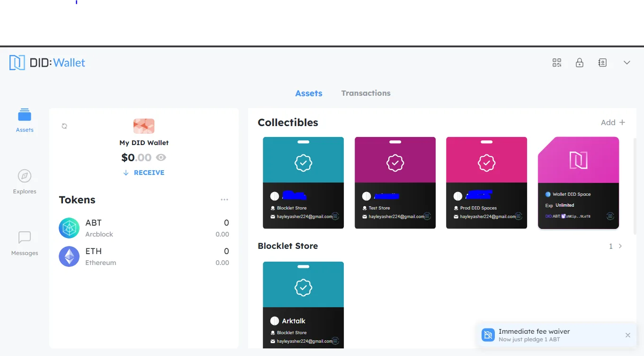This screenshot has width=644, height=356.
Task: Click the Ethereum label under ETH
Action: [x=100, y=263]
